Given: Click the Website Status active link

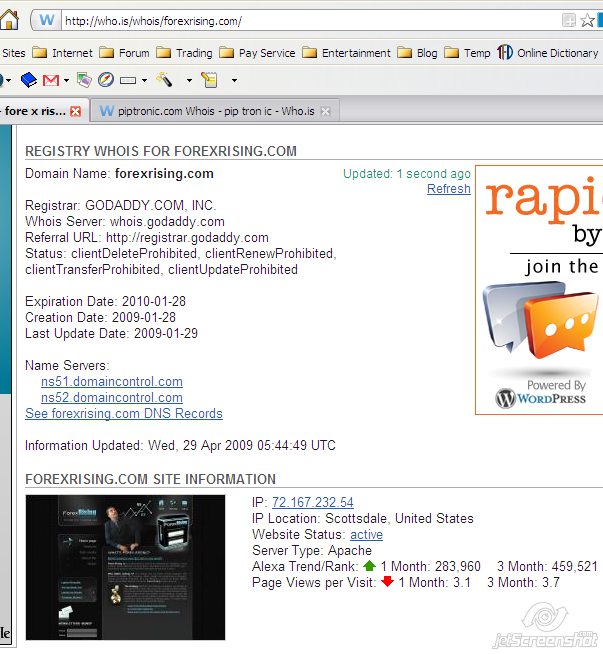Looking at the screenshot, I should click(367, 534).
